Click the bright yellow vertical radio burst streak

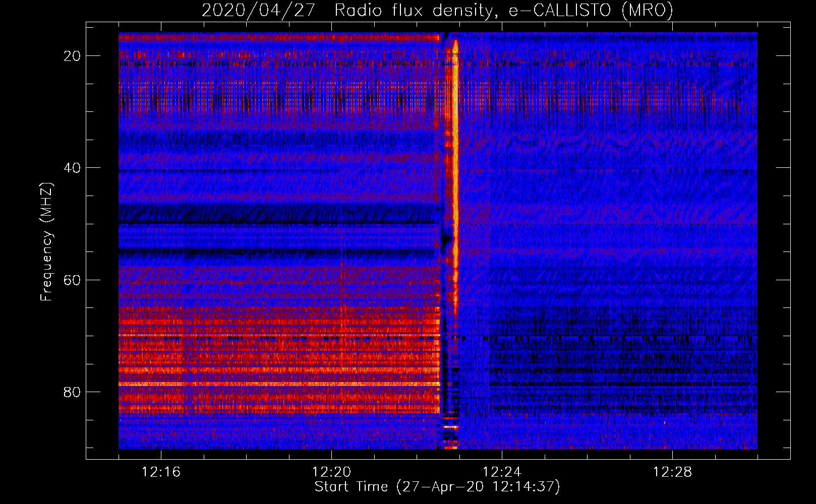pyautogui.click(x=455, y=176)
